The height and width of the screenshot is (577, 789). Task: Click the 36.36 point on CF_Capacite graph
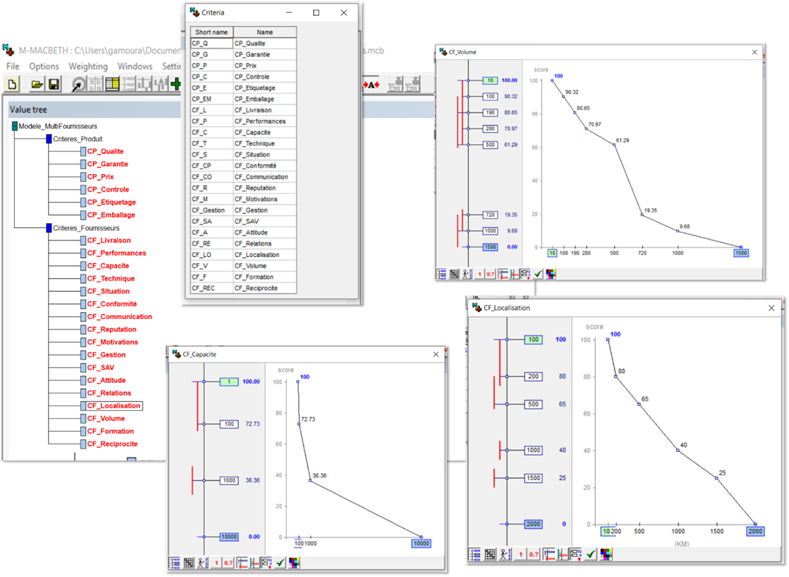click(x=310, y=481)
